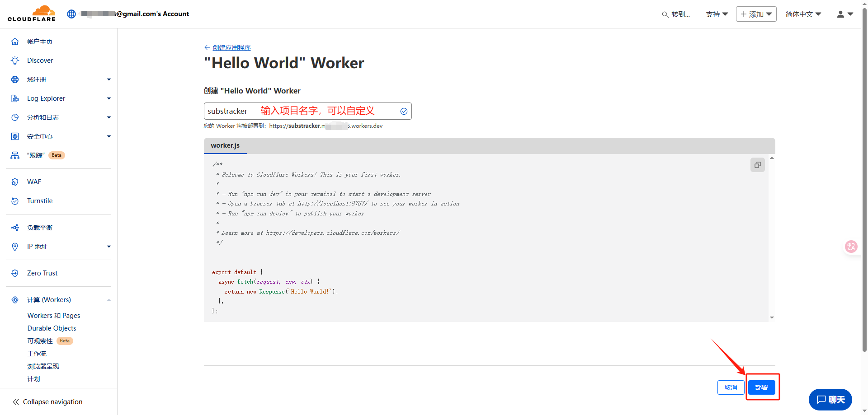Click the 创建应用程序 back link
The width and height of the screenshot is (868, 415).
(232, 47)
